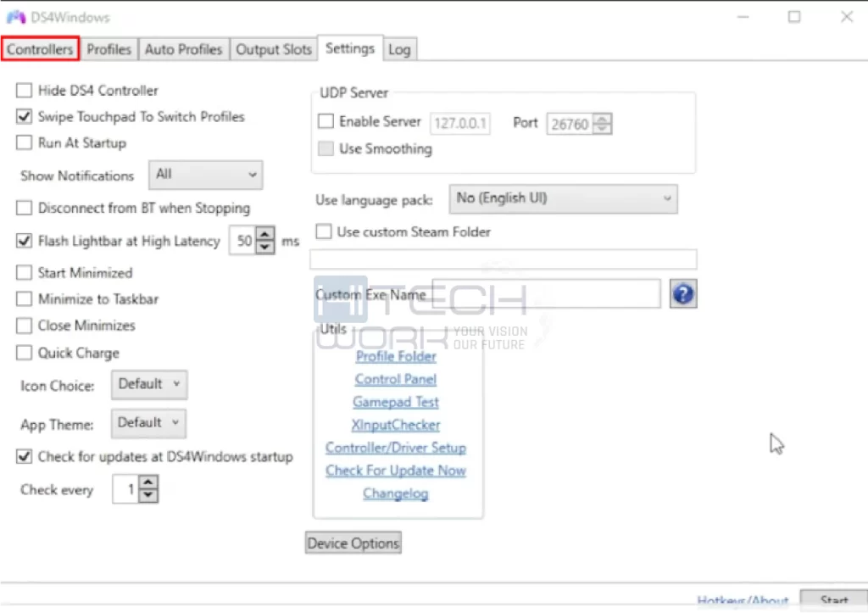Increase the port number spinner up arrow
Viewport: 868px width, 613px height.
coord(603,119)
